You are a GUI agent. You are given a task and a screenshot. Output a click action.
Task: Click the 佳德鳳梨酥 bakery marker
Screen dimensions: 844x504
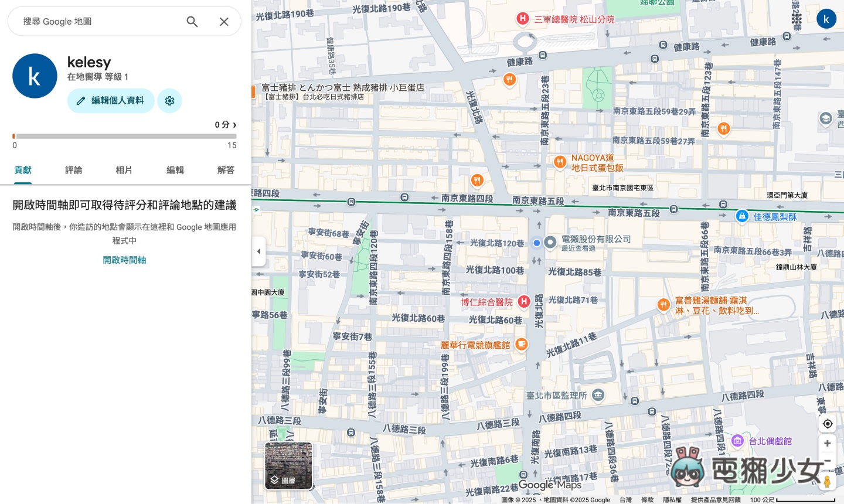(x=742, y=216)
